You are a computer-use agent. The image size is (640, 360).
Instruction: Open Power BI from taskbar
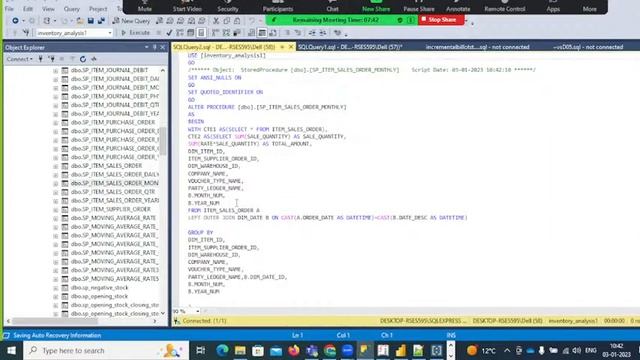(x=401, y=351)
